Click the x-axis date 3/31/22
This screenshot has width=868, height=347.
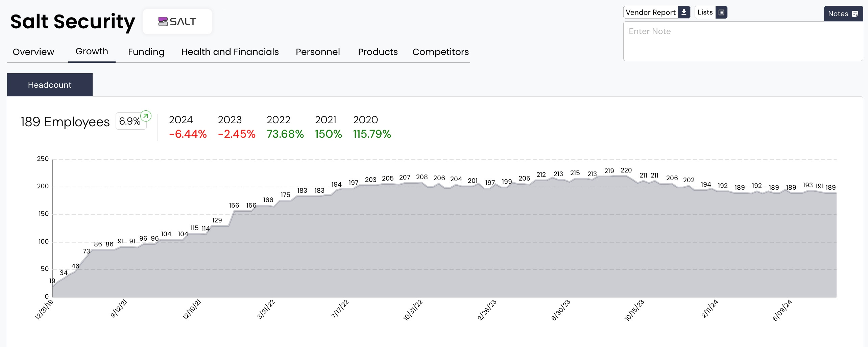pos(266,309)
